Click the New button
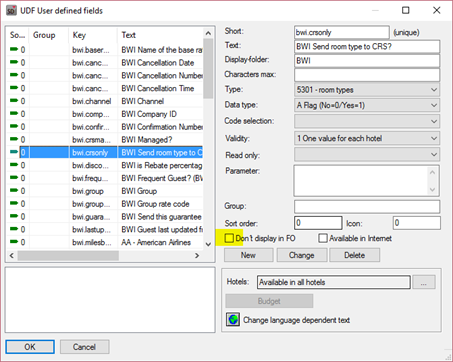This screenshot has height=362, width=453. pyautogui.click(x=248, y=255)
